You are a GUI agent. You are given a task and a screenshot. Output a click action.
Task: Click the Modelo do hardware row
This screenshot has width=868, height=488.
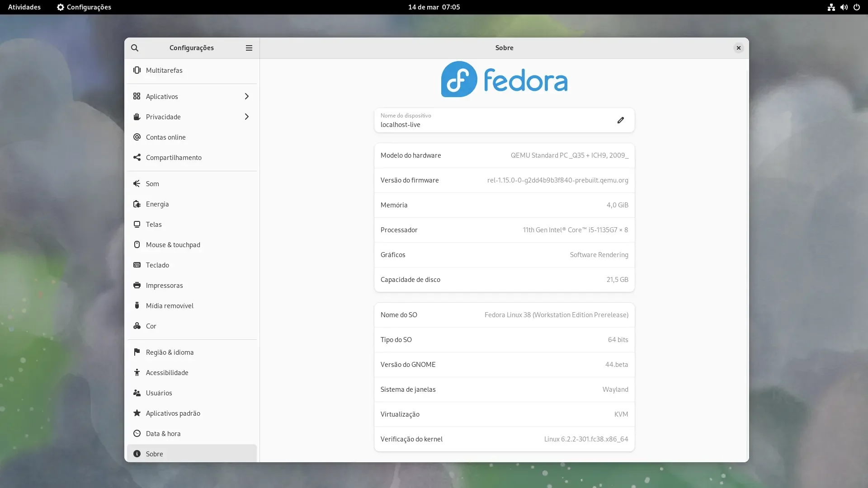pyautogui.click(x=504, y=155)
